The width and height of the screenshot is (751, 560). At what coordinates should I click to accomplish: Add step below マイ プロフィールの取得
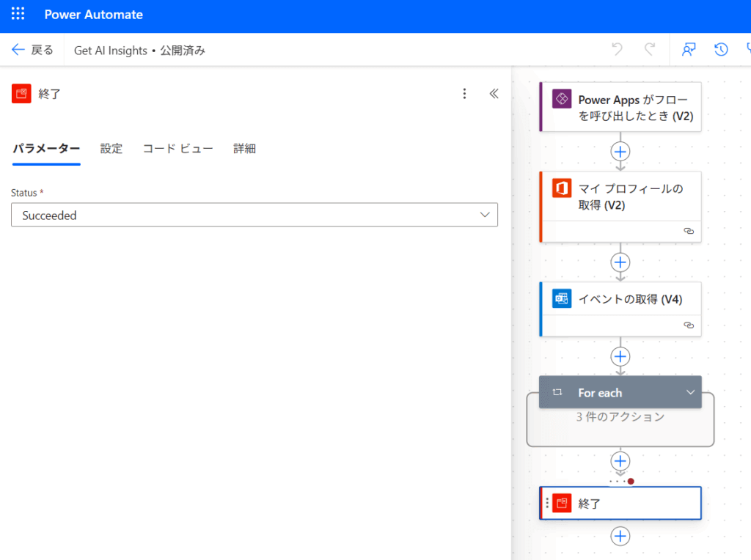tap(620, 262)
